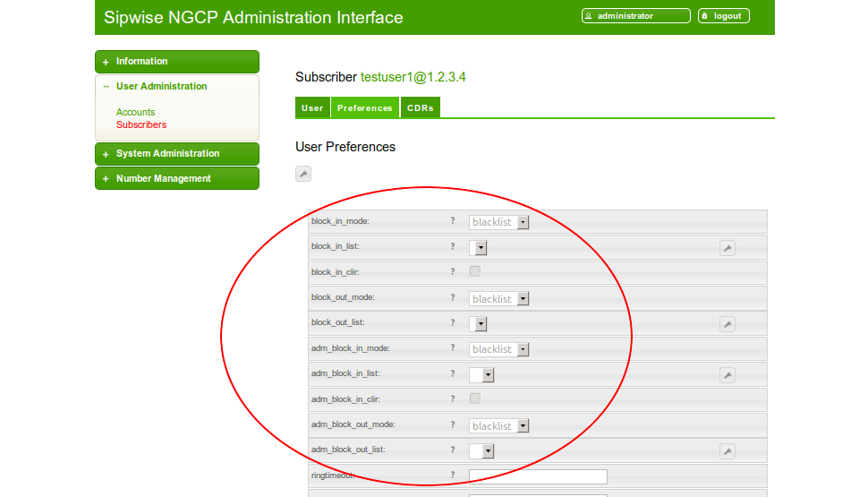Click the administrator user button
This screenshot has height=497, width=868.
tap(636, 16)
